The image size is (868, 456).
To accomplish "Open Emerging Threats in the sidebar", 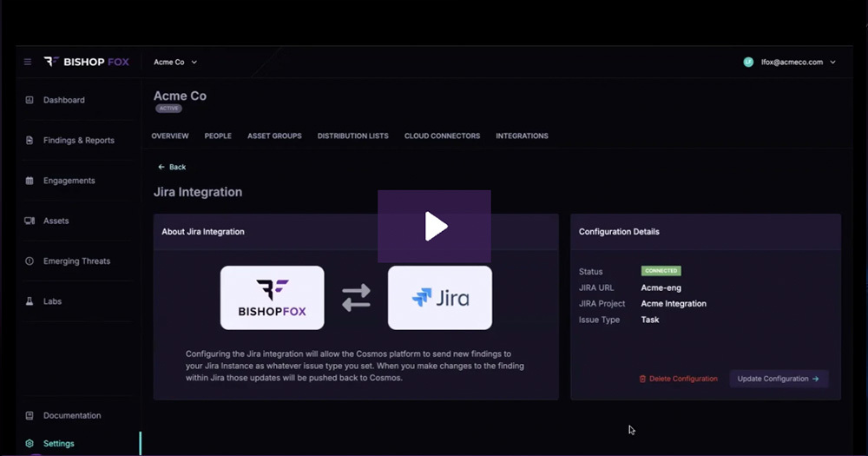I will click(76, 261).
